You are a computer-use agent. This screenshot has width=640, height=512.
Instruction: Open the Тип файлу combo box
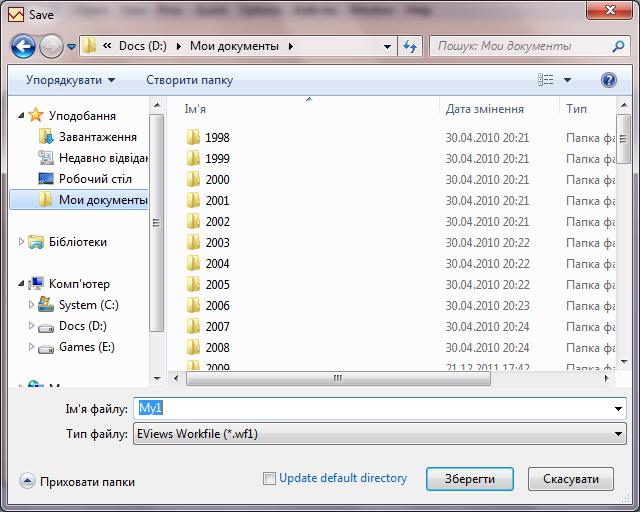pos(380,434)
